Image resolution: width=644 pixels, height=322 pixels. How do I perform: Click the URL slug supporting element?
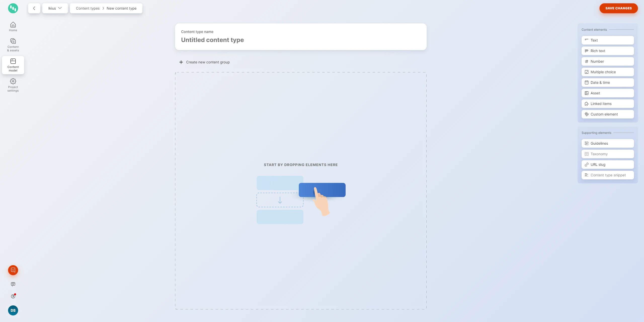pyautogui.click(x=608, y=164)
